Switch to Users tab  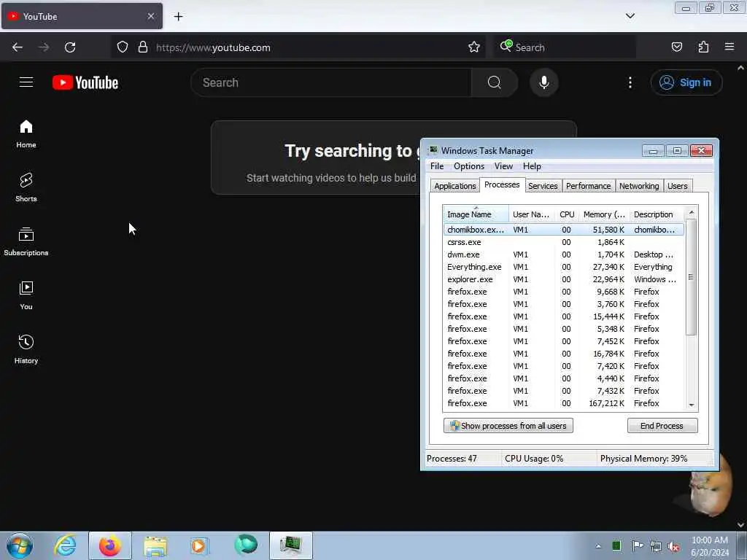pyautogui.click(x=678, y=186)
